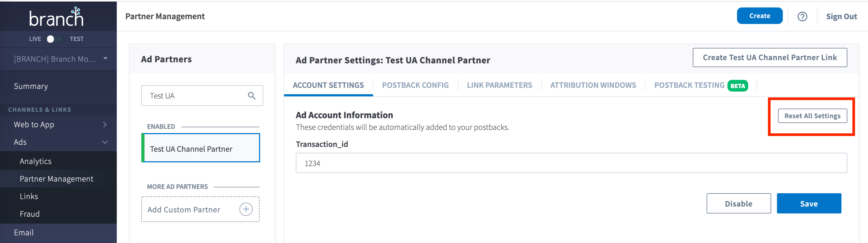Click the blue Create button

(x=760, y=16)
